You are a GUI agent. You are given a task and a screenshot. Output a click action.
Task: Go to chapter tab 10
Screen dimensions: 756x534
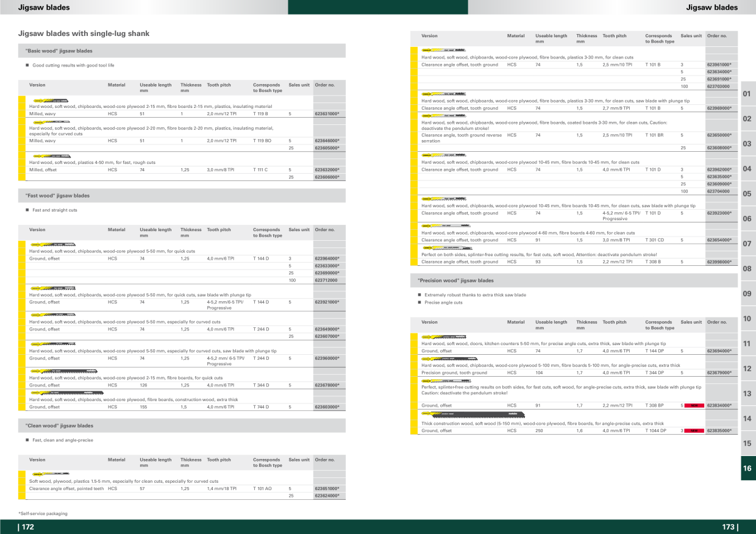[747, 319]
